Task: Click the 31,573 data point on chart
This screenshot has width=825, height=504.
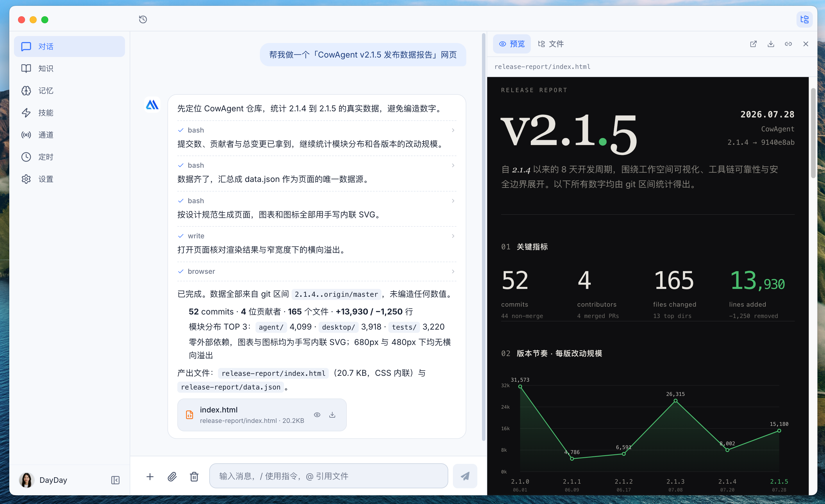Action: (x=520, y=387)
